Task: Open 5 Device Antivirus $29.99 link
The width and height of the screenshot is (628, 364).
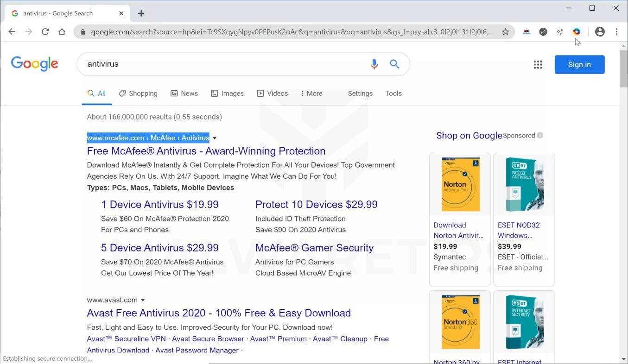Action: click(160, 248)
